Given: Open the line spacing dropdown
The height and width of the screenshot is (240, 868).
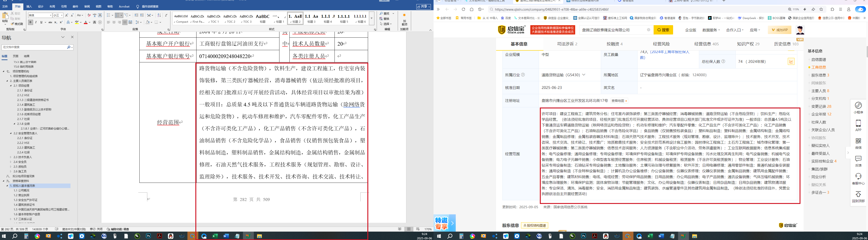Looking at the screenshot, I should (x=138, y=22).
